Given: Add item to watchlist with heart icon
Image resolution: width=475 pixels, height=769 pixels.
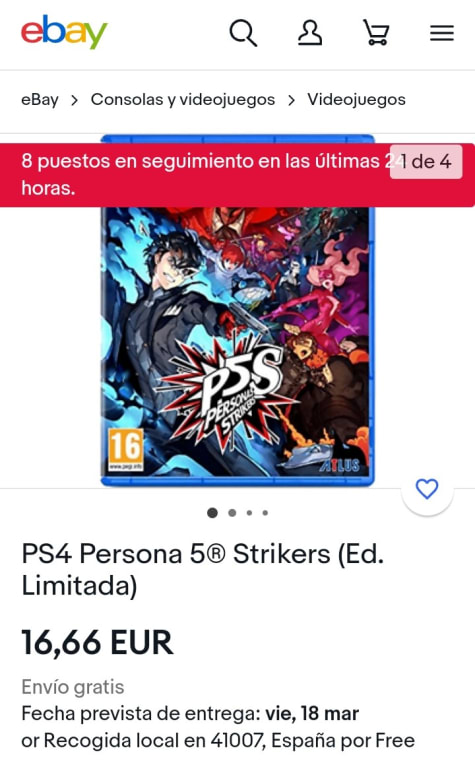Looking at the screenshot, I should click(427, 489).
